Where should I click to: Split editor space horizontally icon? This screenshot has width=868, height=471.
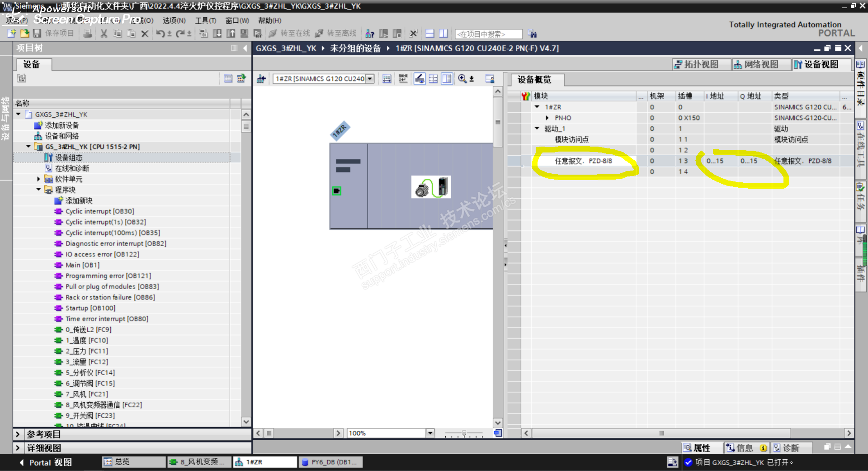430,33
